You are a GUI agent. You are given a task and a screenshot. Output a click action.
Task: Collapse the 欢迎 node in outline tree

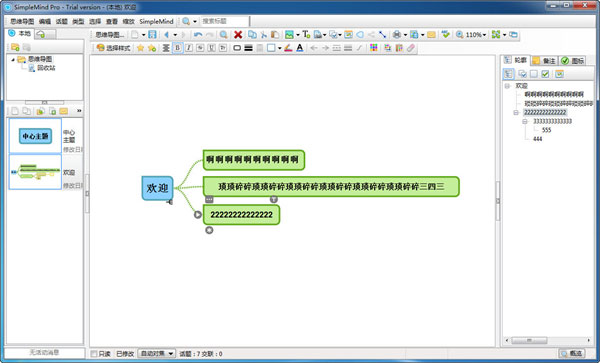tap(507, 86)
